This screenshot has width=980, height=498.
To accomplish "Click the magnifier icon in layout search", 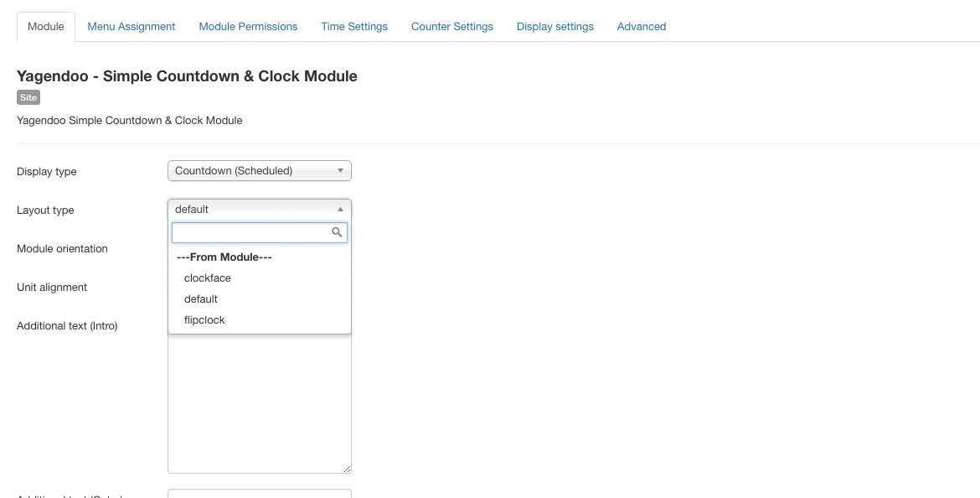I will point(337,233).
